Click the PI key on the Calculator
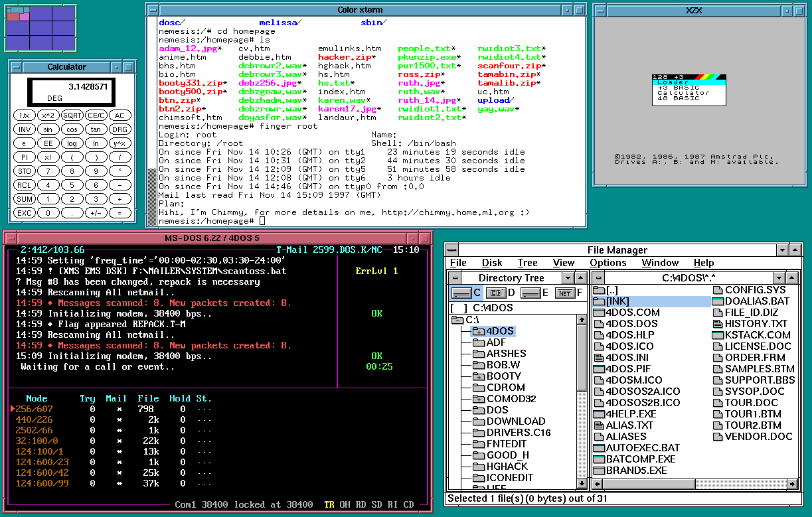This screenshot has width=812, height=517. pyautogui.click(x=25, y=157)
